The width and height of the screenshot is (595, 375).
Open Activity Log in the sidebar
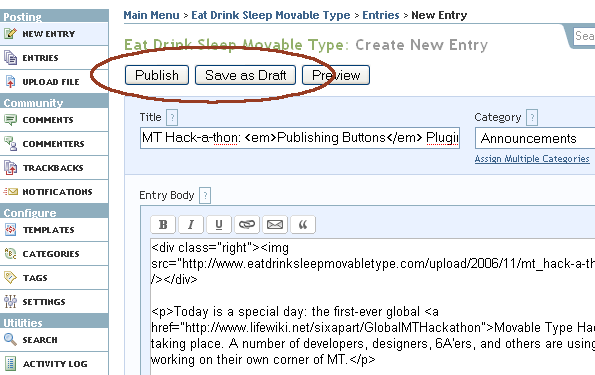click(x=54, y=363)
